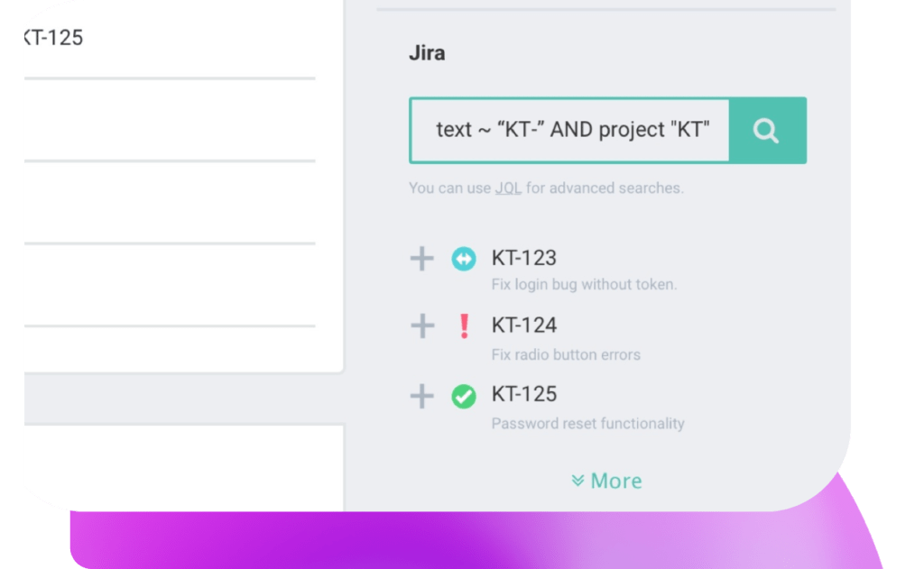The image size is (924, 569).
Task: Click the magnifier search button
Action: 767,130
